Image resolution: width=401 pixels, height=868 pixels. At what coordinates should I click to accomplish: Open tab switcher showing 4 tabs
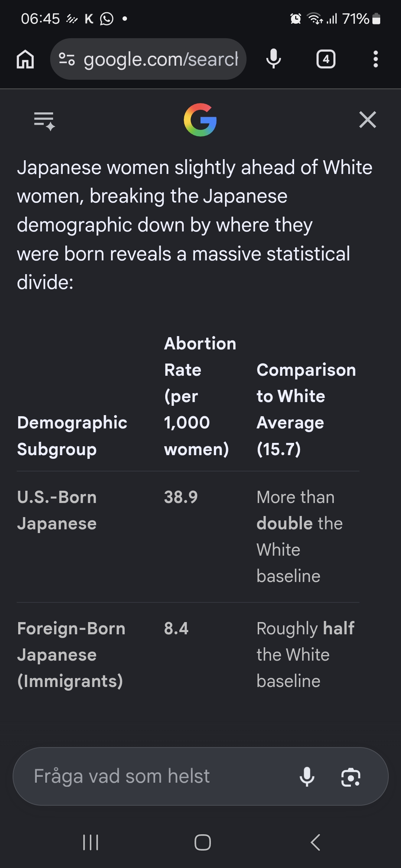[x=326, y=59]
